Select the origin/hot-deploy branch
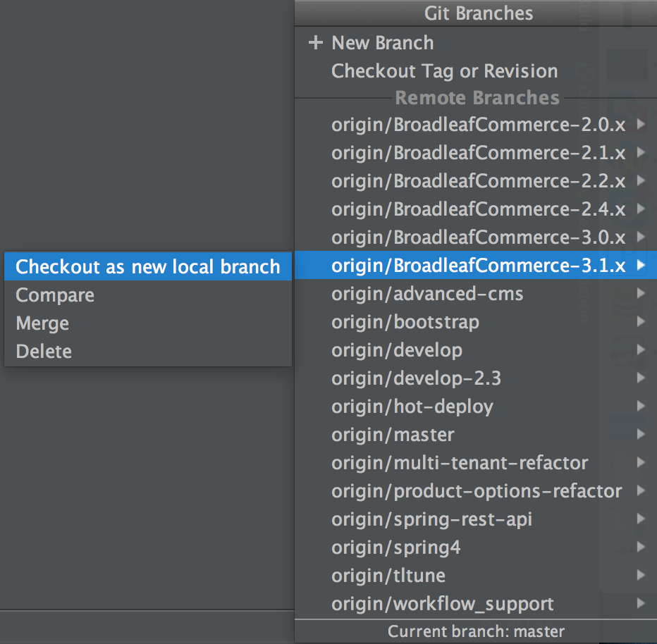Viewport: 657px width, 644px height. 413,407
